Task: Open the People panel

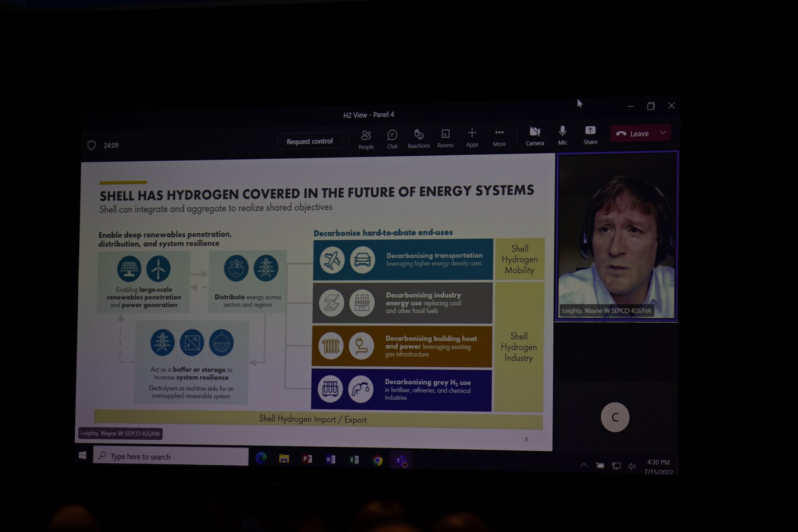Action: click(366, 139)
